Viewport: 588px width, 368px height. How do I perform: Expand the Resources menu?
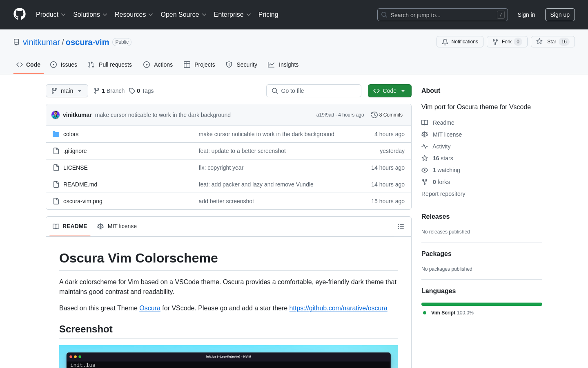[x=134, y=15]
